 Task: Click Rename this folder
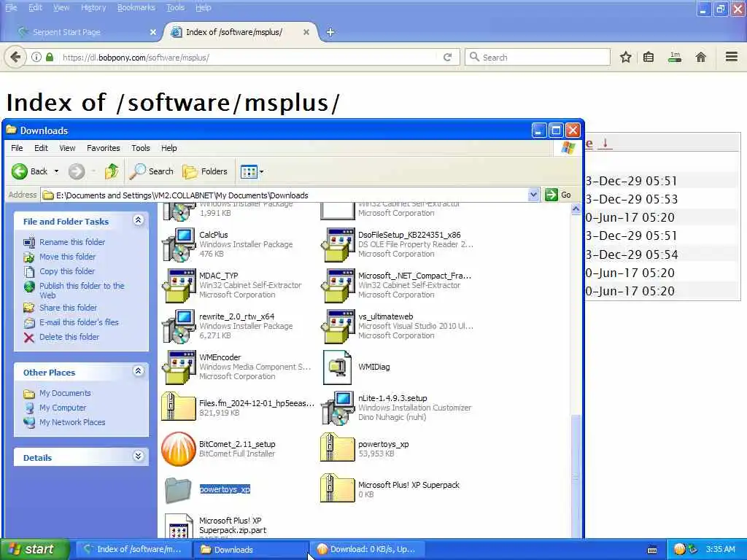tap(72, 242)
